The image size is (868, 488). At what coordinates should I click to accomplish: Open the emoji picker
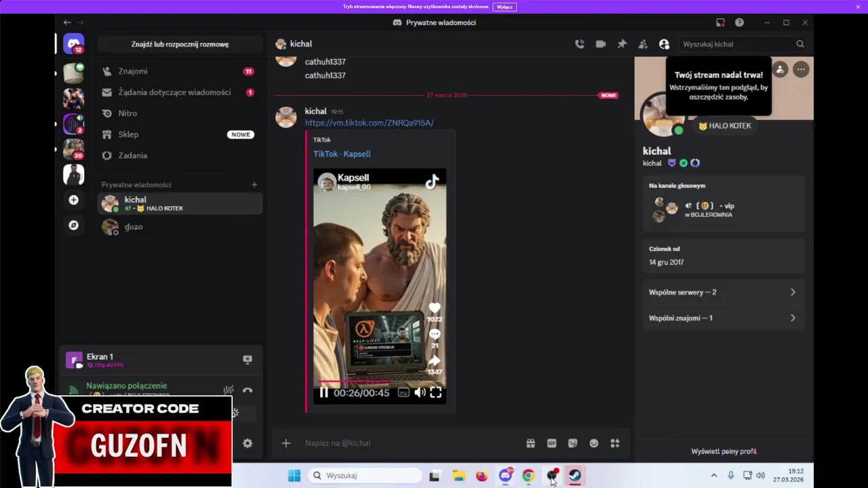coord(594,443)
